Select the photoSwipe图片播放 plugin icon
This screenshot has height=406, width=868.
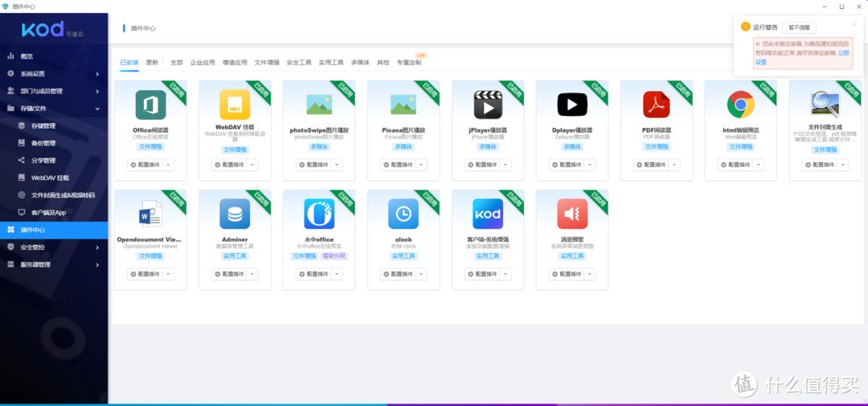319,105
